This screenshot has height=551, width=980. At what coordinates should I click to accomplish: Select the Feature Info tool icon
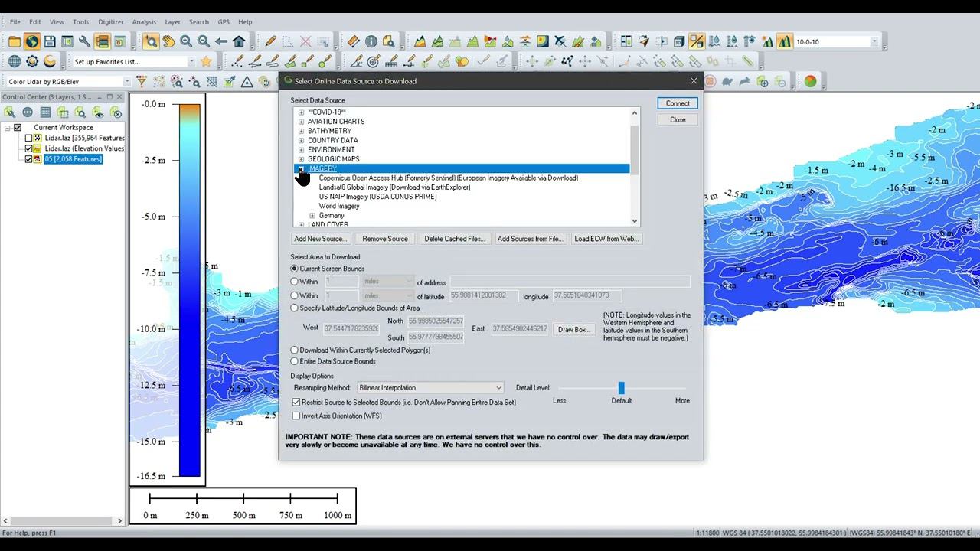pos(371,41)
